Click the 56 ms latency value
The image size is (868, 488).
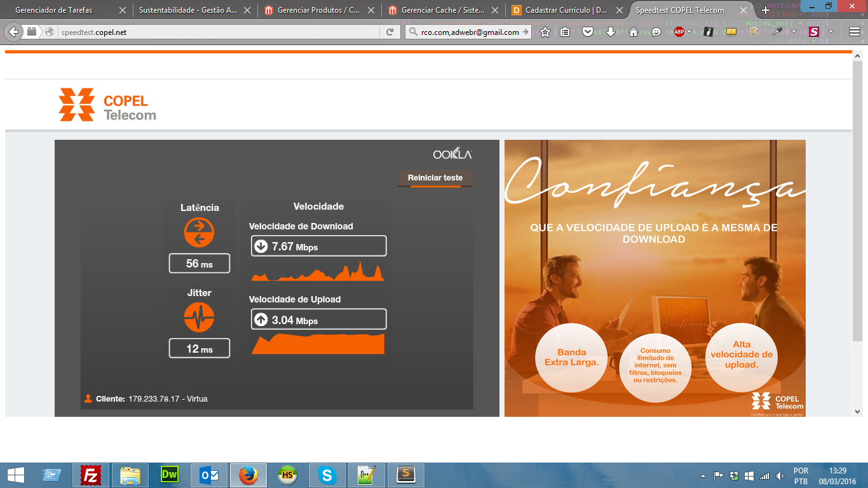(x=200, y=264)
